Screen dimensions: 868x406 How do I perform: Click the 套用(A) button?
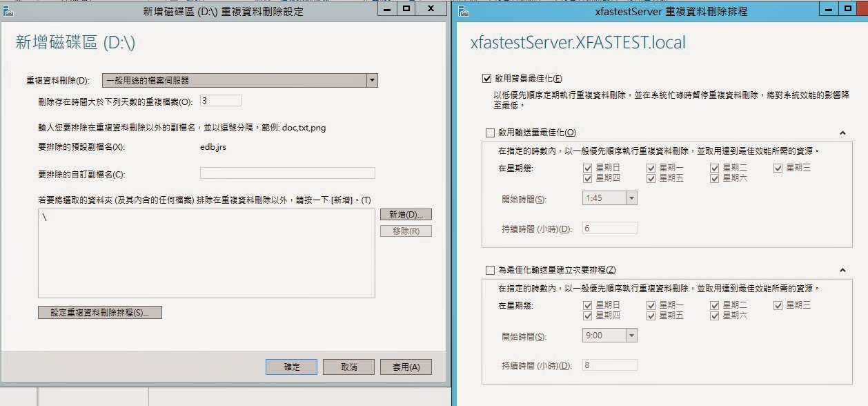pos(406,367)
